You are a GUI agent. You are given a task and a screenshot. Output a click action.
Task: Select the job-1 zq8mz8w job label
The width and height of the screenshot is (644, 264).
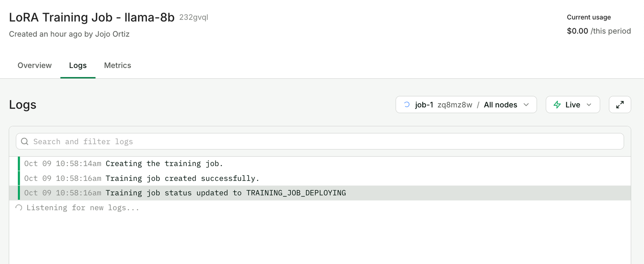pos(443,104)
